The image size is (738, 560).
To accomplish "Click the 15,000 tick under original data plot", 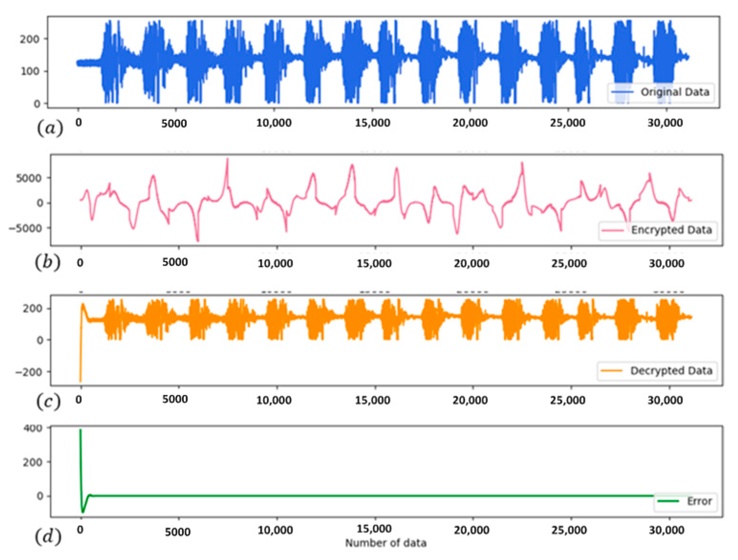I will (x=372, y=123).
